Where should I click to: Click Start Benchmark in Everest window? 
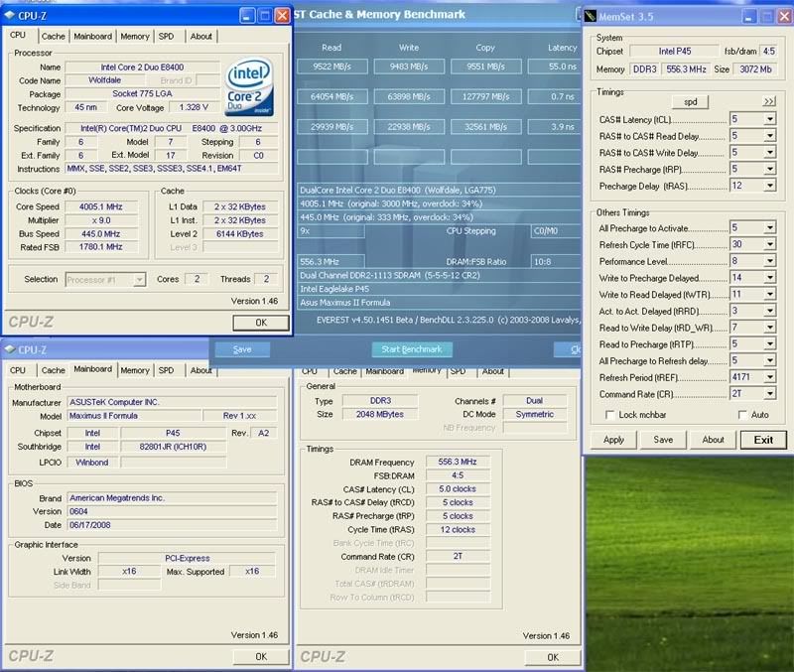point(412,349)
